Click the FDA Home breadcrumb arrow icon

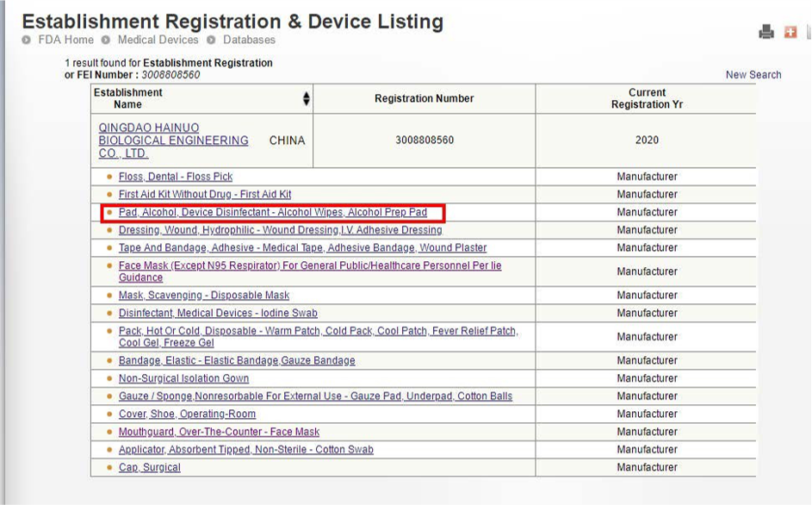pos(27,40)
